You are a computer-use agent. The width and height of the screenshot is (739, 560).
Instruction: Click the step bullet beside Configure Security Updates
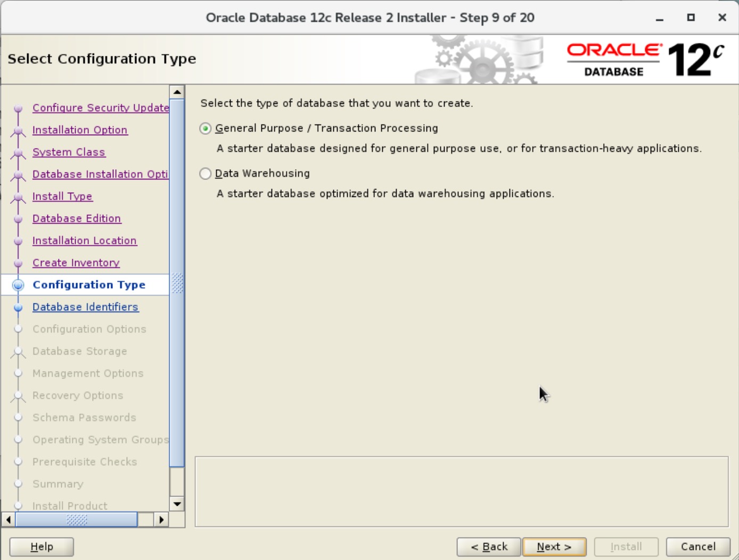(x=18, y=108)
